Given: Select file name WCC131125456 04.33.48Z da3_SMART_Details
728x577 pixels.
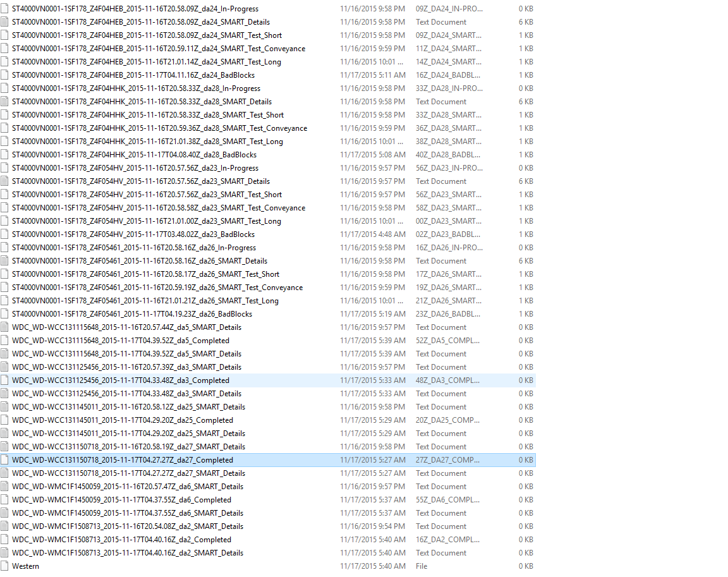Looking at the screenshot, I should tap(127, 394).
